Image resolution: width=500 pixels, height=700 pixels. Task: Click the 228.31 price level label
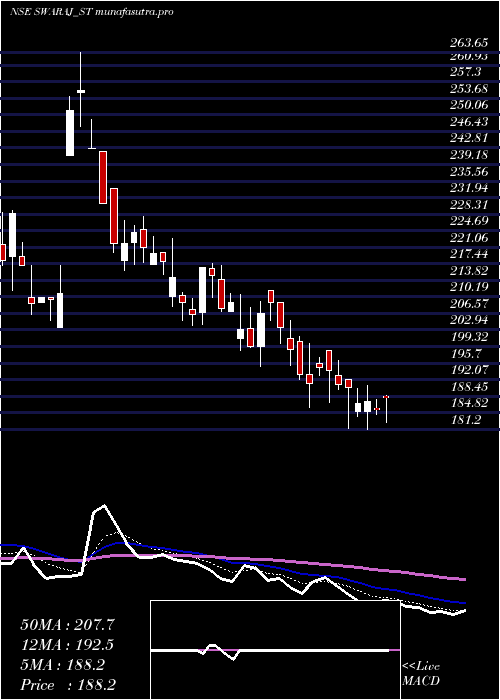tap(467, 204)
